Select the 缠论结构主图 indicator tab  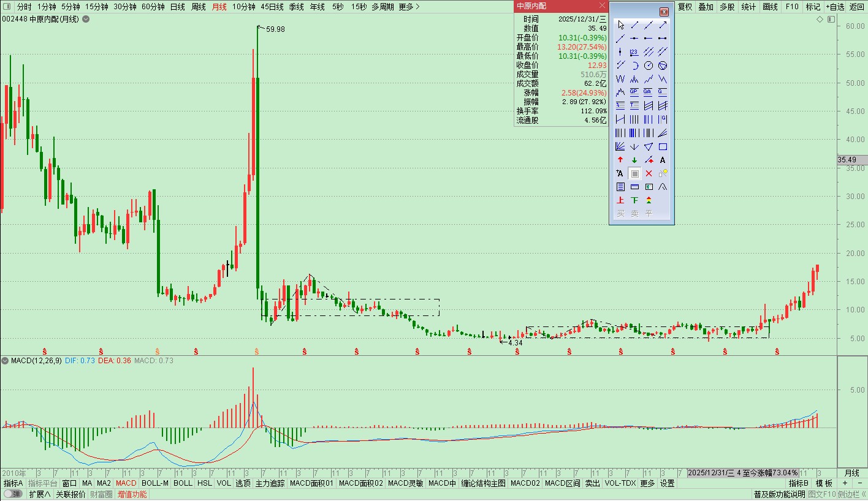pyautogui.click(x=484, y=483)
